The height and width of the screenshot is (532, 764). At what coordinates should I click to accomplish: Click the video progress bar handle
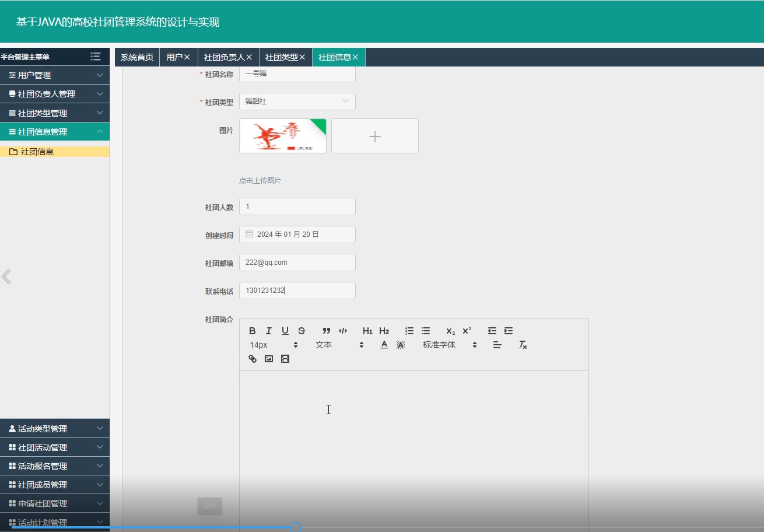pos(296,527)
